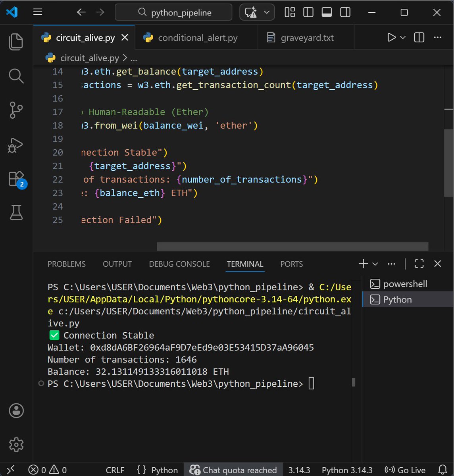Switch to the OUTPUT panel tab
Image resolution: width=454 pixels, height=476 pixels.
(x=117, y=264)
